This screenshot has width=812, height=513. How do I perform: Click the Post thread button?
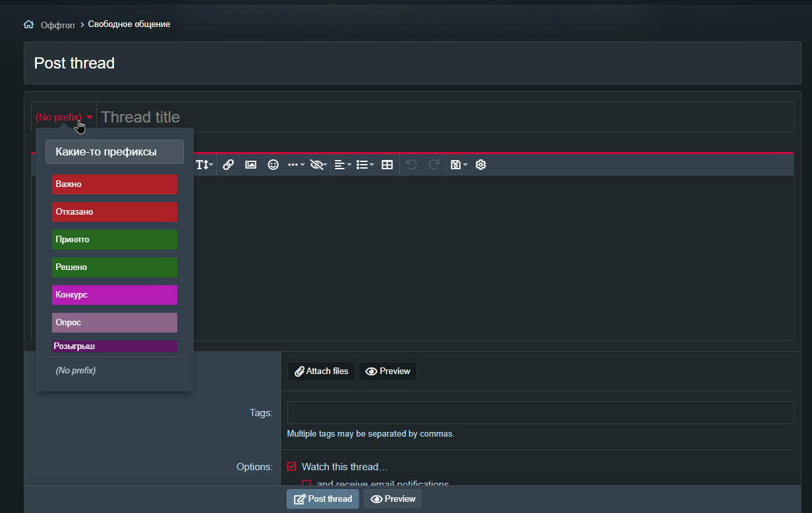[323, 499]
